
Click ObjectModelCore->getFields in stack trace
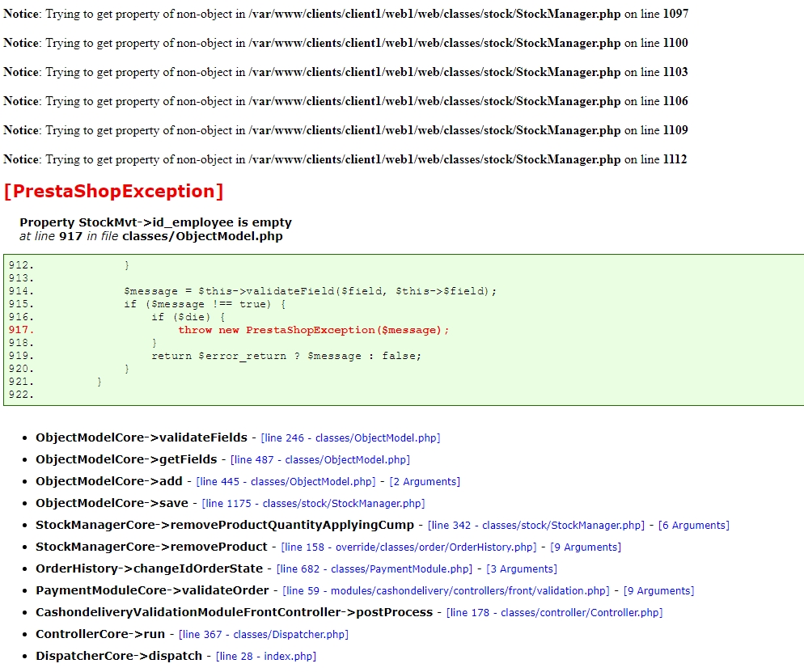click(126, 460)
